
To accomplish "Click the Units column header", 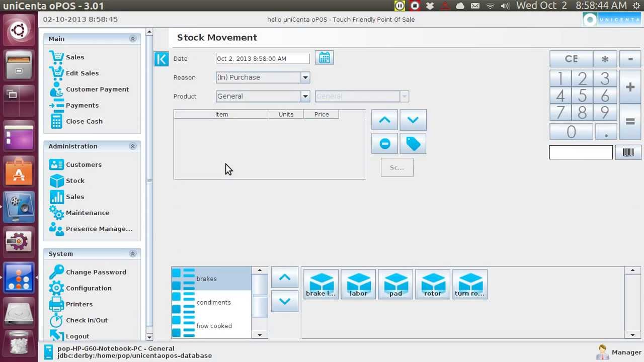I will pyautogui.click(x=286, y=115).
